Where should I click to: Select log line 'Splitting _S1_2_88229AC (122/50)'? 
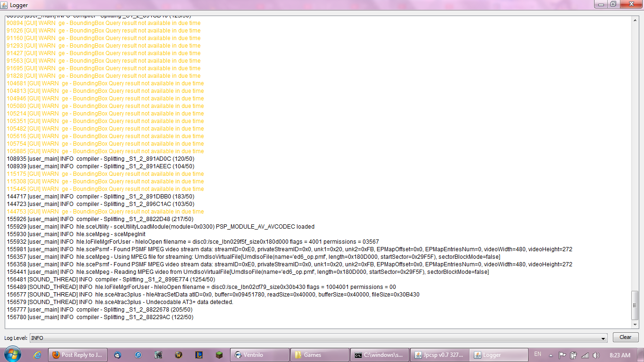point(100,317)
